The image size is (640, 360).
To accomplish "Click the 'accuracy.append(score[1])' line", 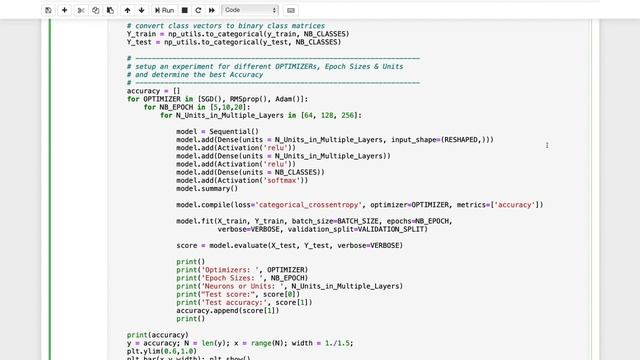I will (228, 310).
